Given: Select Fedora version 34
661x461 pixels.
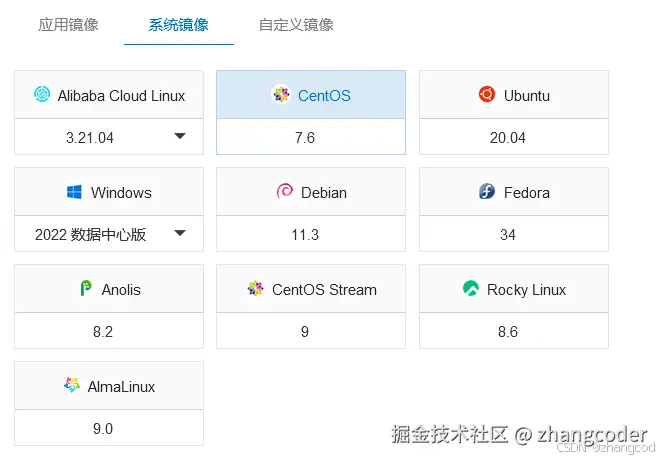Looking at the screenshot, I should point(507,235).
